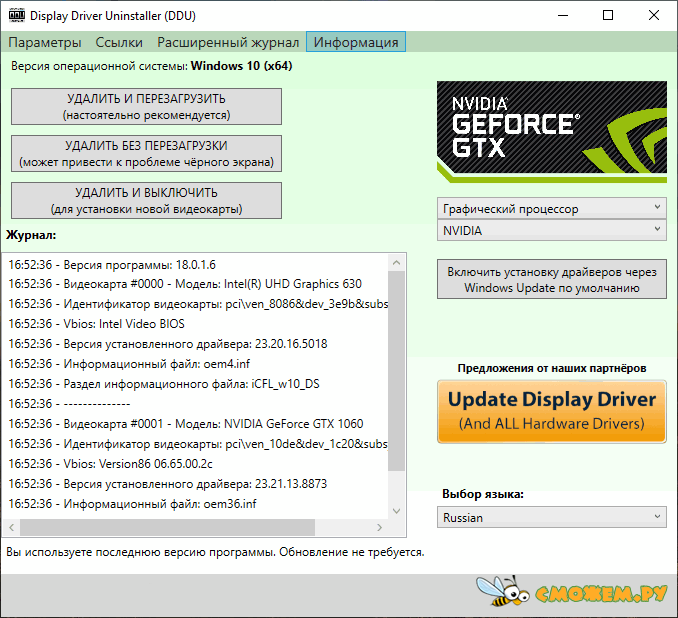The height and width of the screenshot is (618, 678).
Task: Click the log's vertical scrollbar thumb
Action: (397, 371)
